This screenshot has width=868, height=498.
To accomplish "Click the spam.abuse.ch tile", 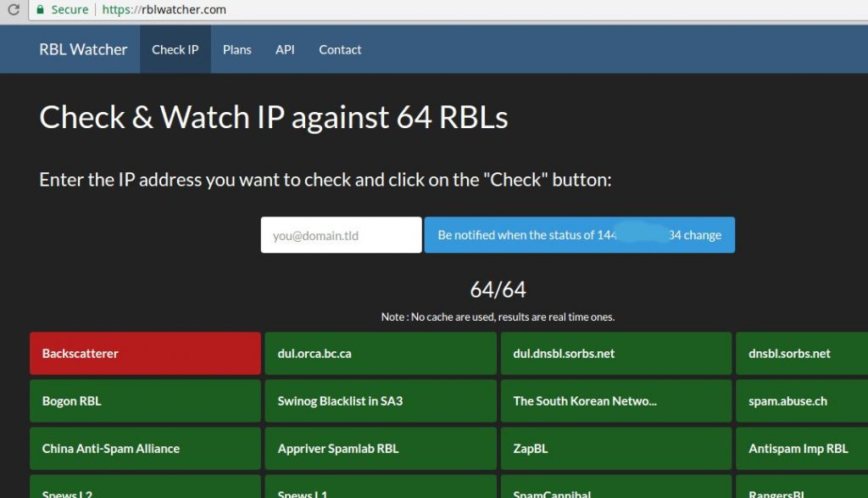I will coord(802,401).
